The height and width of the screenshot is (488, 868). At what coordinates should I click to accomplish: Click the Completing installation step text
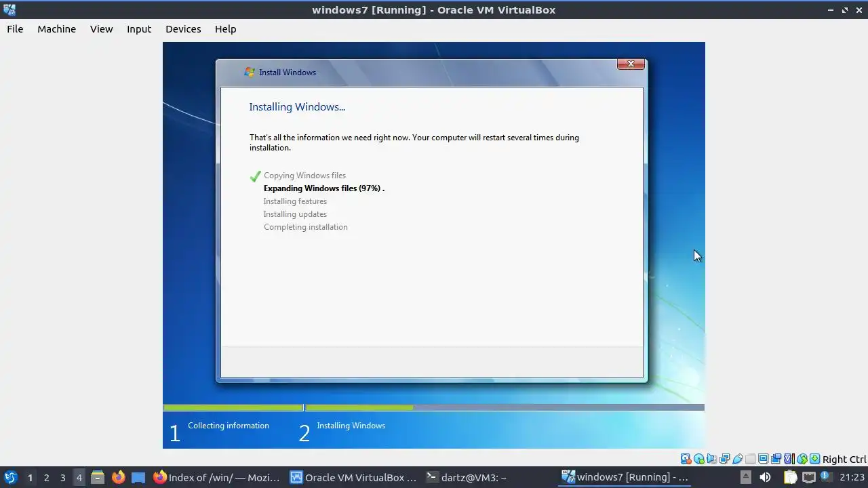tap(306, 227)
